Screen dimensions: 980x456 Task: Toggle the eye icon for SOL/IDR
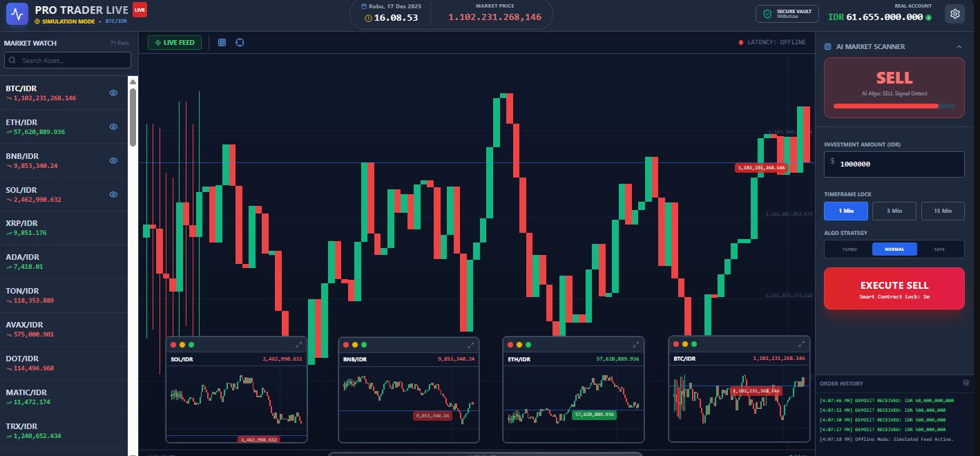[x=113, y=194]
